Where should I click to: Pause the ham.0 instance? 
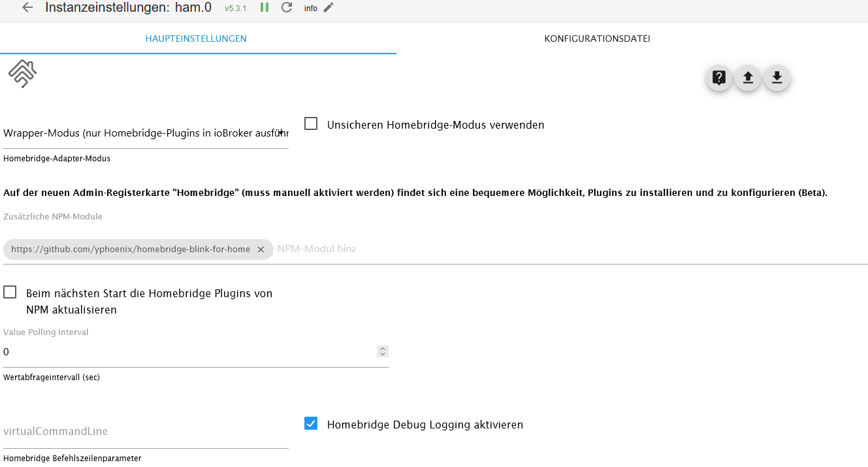265,8
